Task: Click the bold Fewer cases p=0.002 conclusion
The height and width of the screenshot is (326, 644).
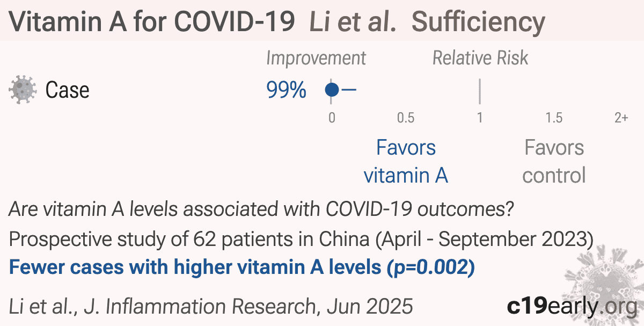Action: click(x=242, y=267)
